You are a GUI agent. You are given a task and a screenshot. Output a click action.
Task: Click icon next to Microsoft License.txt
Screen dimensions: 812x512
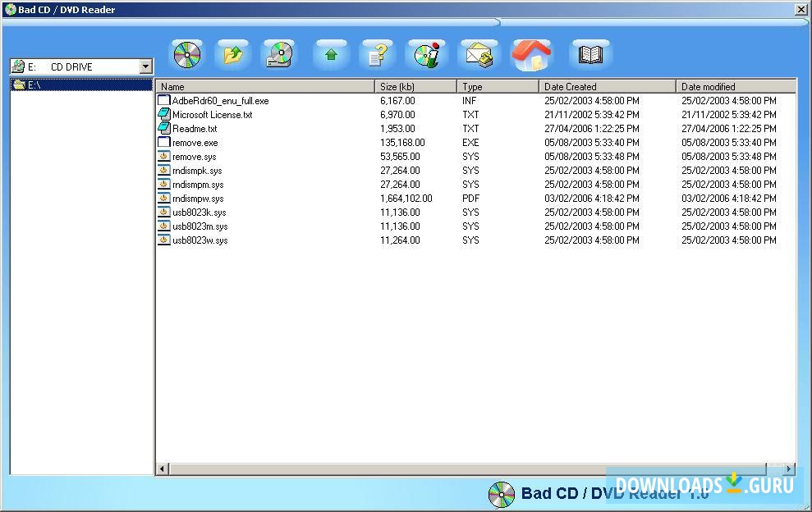(x=163, y=114)
